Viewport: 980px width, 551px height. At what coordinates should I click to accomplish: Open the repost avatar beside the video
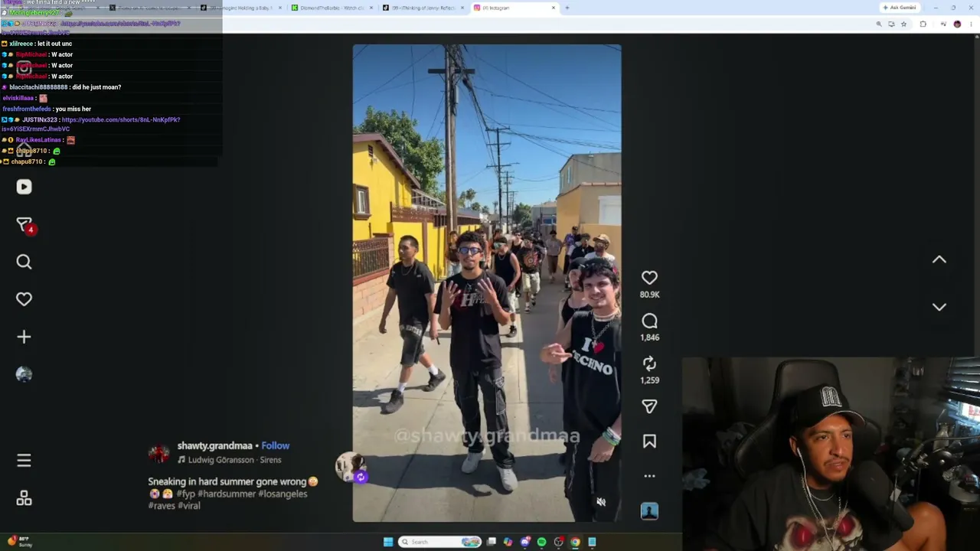coord(350,465)
